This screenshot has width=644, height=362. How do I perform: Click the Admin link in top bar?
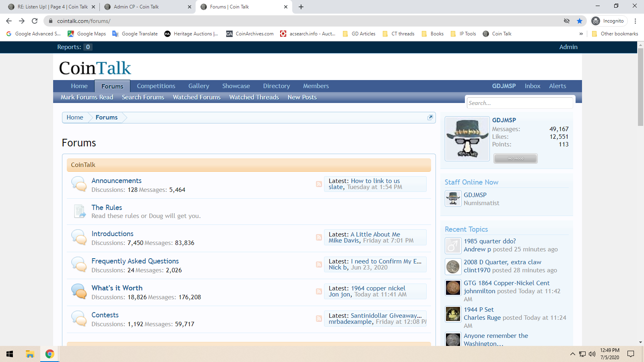click(568, 47)
